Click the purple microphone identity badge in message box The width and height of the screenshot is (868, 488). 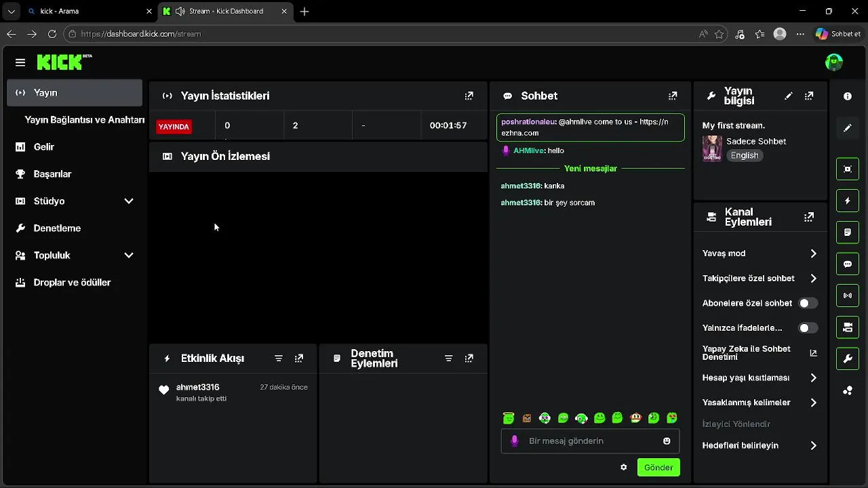514,441
